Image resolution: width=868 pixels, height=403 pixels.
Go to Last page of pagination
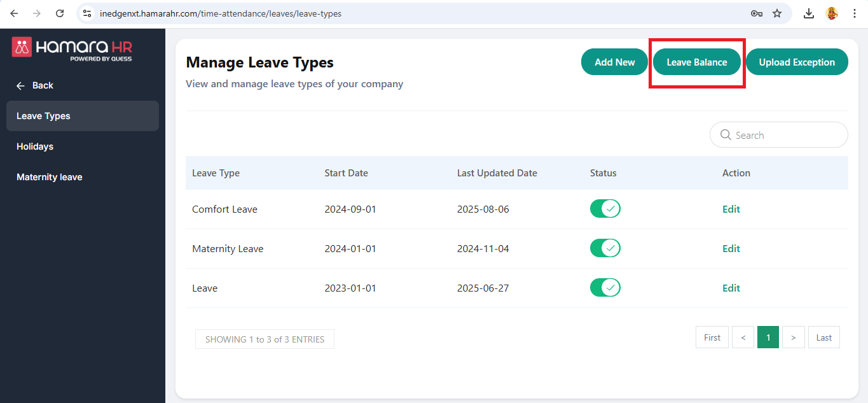824,337
